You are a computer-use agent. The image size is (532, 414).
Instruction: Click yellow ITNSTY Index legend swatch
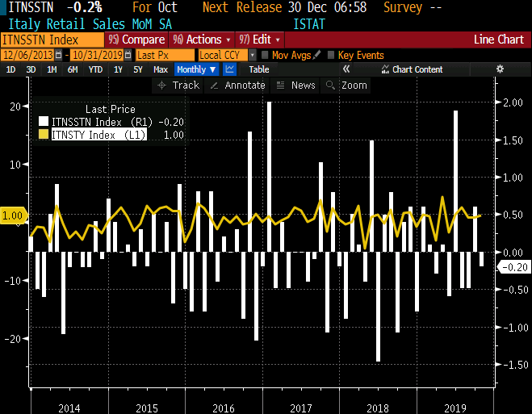coord(44,136)
